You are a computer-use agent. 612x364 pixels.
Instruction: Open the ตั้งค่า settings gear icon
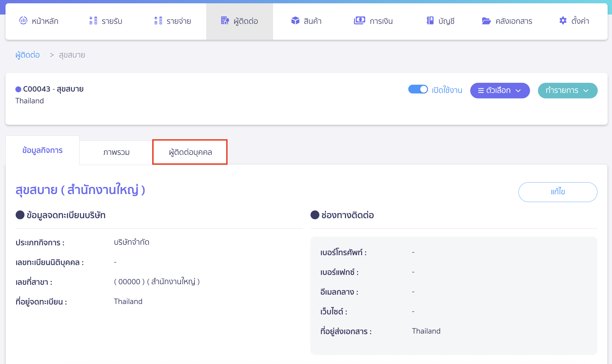click(563, 21)
